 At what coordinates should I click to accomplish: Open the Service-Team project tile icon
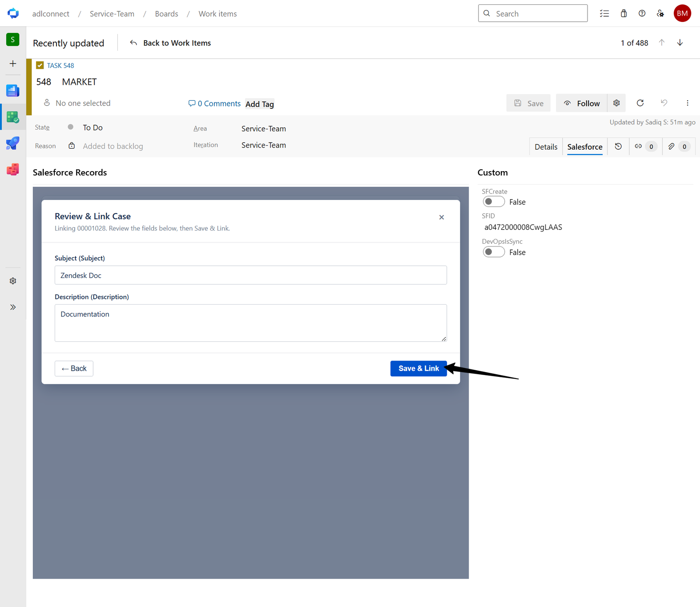coord(13,39)
